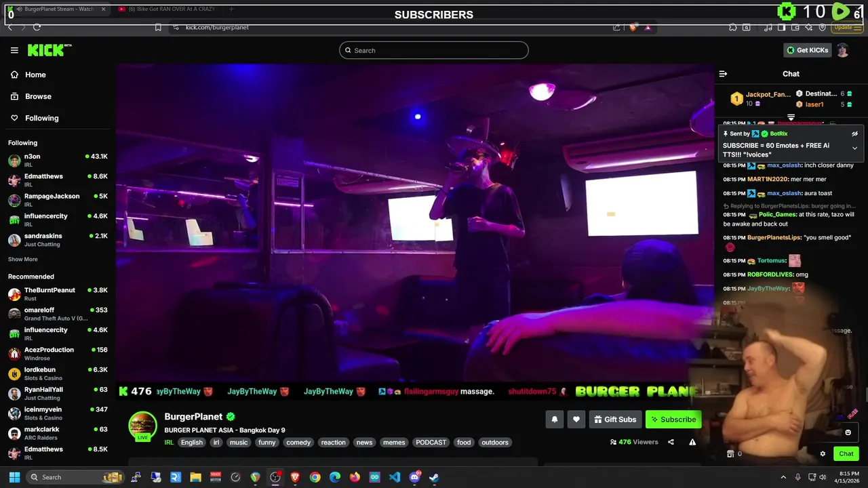868x488 pixels.
Task: Bookmark this page in the address bar
Action: [158, 27]
